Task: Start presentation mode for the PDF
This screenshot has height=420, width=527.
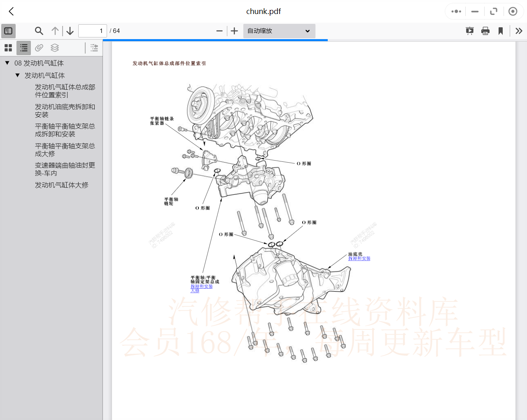Action: pos(469,31)
